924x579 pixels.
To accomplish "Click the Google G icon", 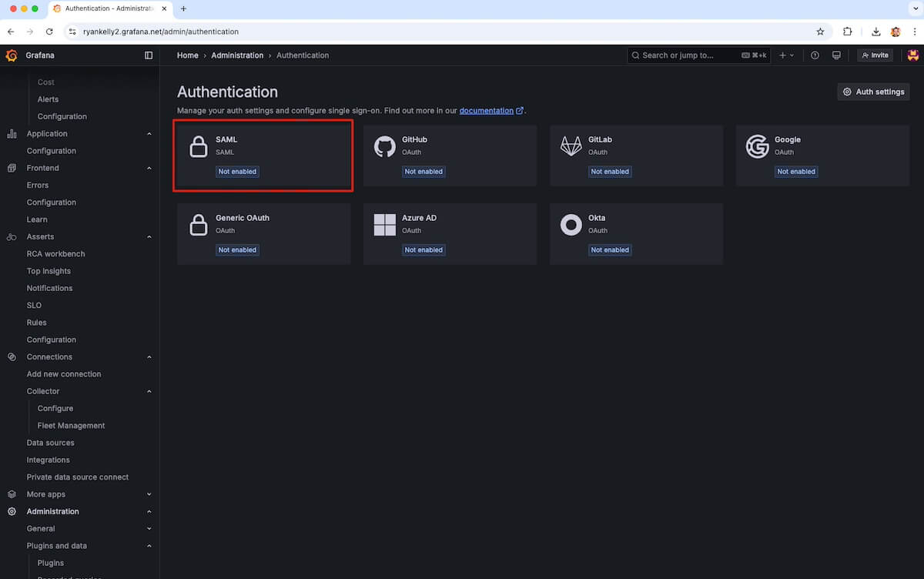I will tap(758, 146).
